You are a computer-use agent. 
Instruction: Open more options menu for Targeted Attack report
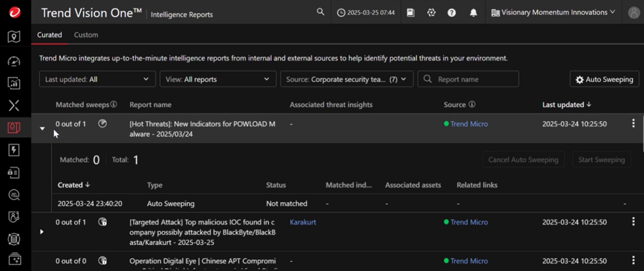click(633, 221)
